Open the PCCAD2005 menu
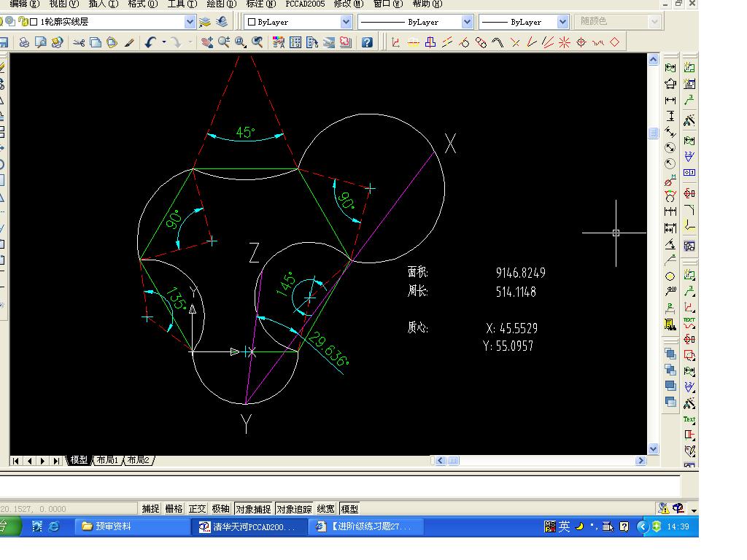This screenshot has width=747, height=560. coord(306,4)
